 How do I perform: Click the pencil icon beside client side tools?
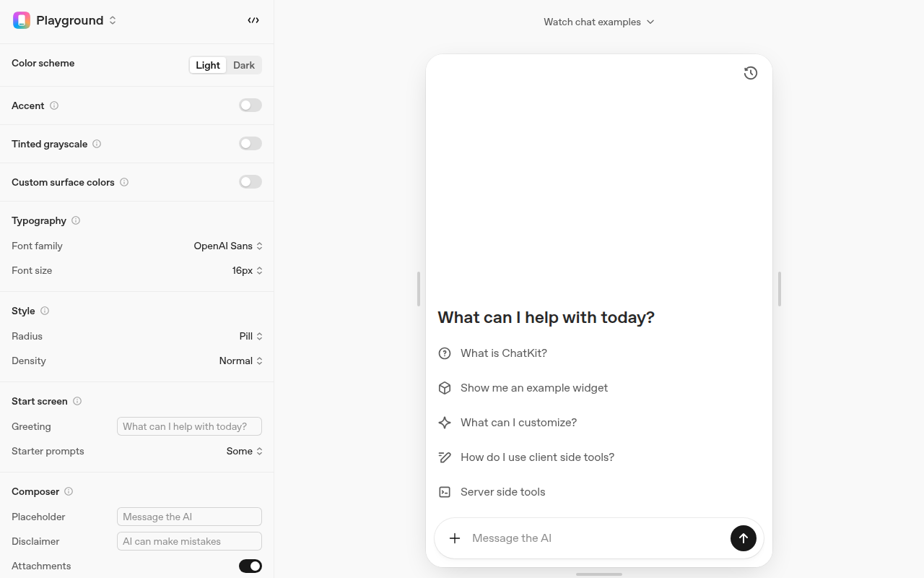pos(445,457)
